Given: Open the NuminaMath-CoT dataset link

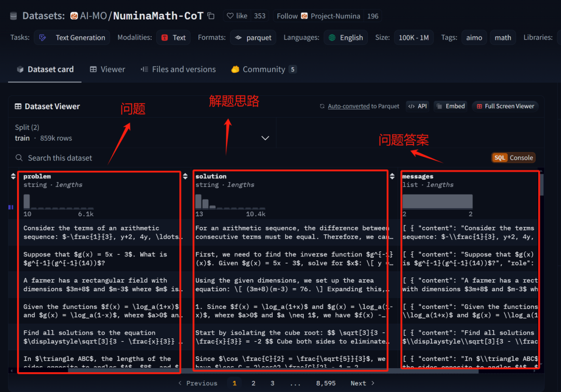Looking at the screenshot, I should [x=158, y=16].
